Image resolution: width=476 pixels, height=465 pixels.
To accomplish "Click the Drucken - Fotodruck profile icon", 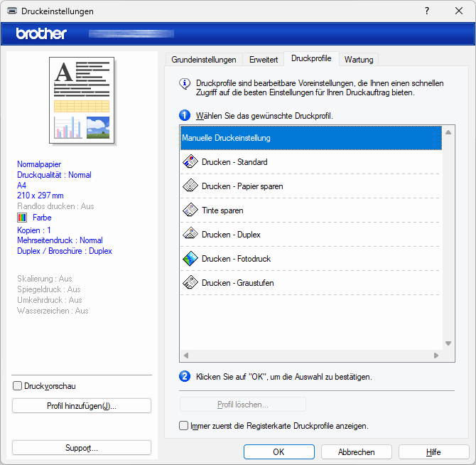I will coord(190,259).
